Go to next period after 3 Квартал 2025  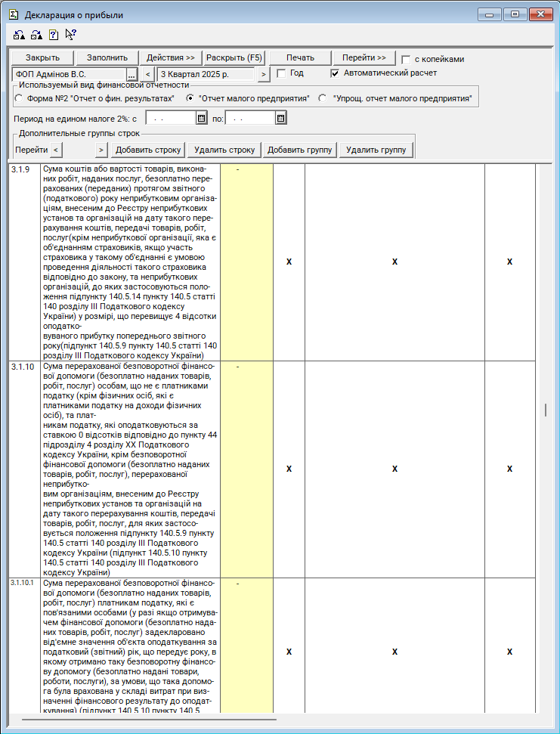[x=263, y=74]
